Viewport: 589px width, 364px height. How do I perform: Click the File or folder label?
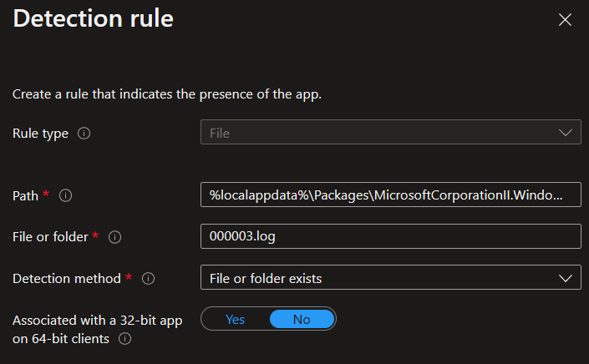[50, 237]
